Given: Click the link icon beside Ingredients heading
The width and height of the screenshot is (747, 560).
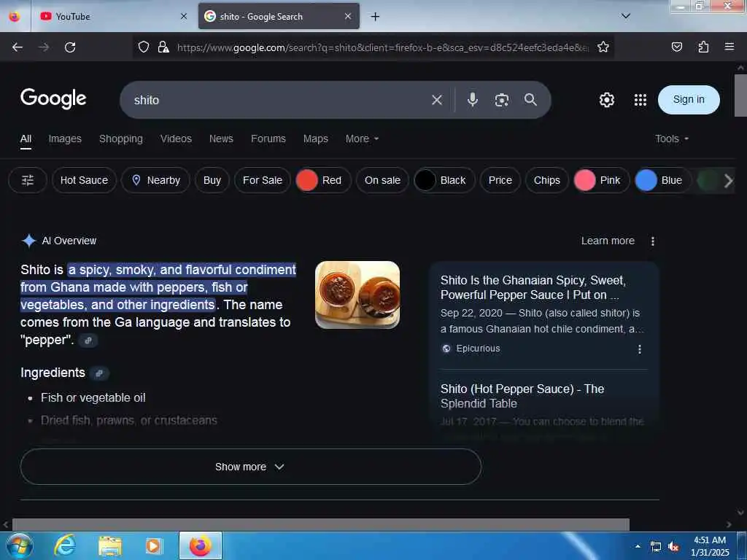Looking at the screenshot, I should pos(99,373).
